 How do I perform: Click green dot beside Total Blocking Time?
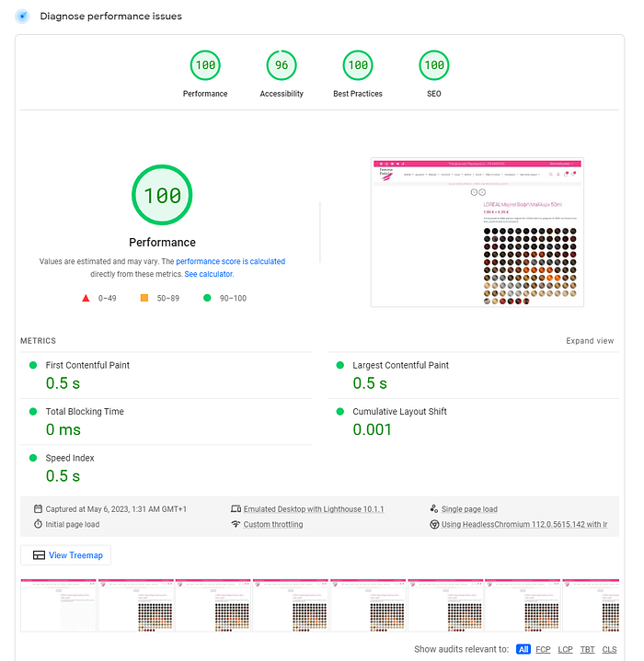(x=33, y=412)
